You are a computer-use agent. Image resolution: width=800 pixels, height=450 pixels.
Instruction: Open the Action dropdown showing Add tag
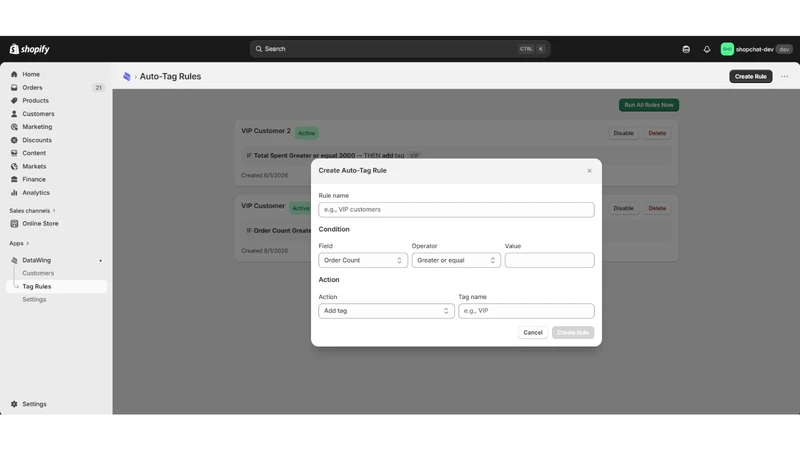pyautogui.click(x=386, y=311)
